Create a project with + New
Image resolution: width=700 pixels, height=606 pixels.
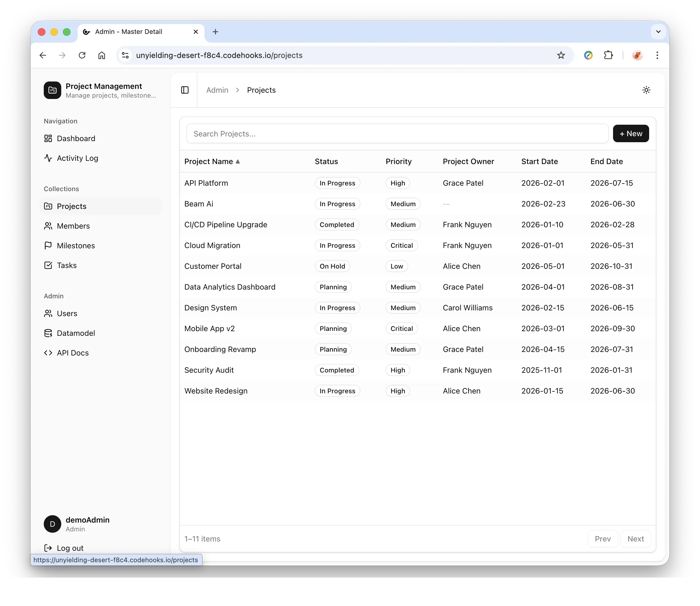pyautogui.click(x=631, y=133)
